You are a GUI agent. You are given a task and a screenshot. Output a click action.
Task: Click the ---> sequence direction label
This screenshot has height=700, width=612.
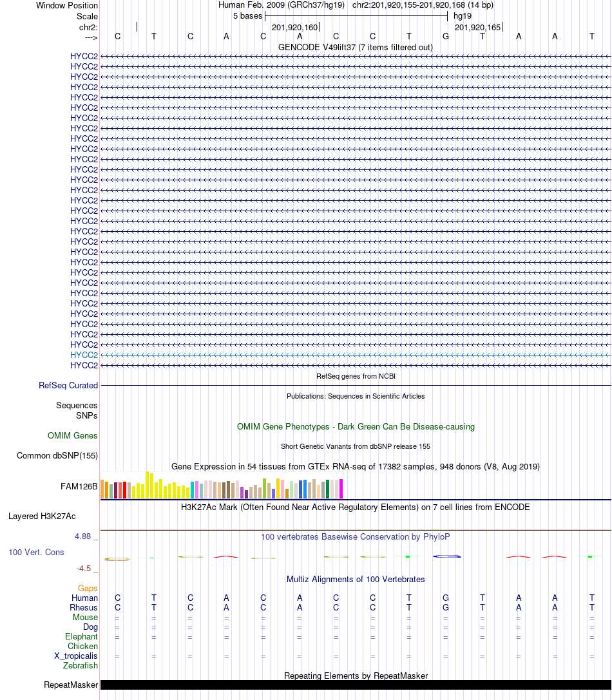tap(91, 37)
